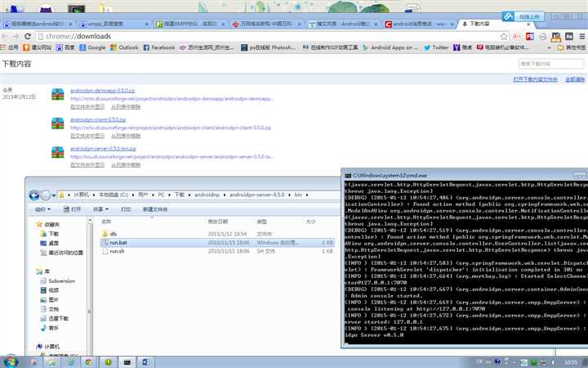Remove androidpn-server zip from list
Screen dimensions: 588x368
(126, 164)
